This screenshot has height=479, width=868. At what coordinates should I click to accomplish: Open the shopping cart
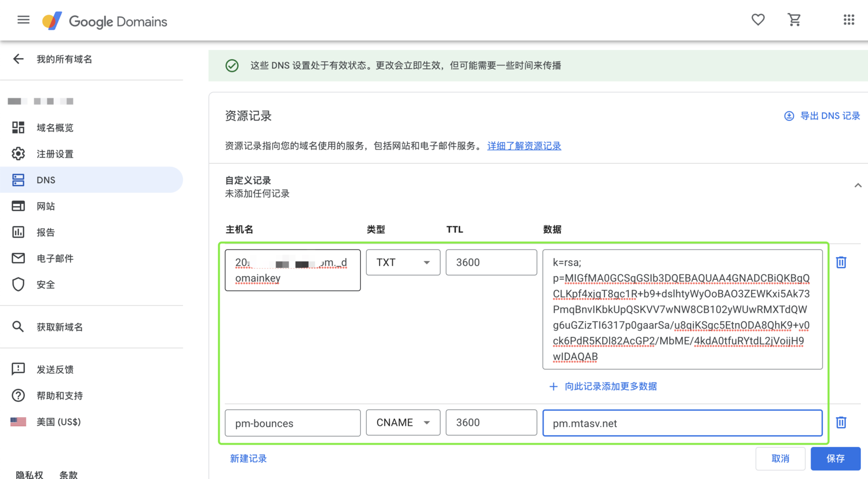(794, 20)
